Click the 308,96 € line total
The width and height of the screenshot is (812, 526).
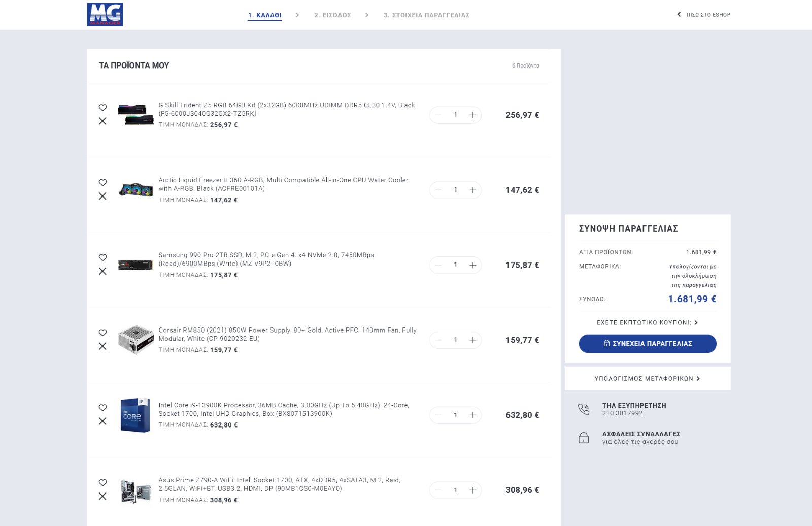(x=522, y=490)
